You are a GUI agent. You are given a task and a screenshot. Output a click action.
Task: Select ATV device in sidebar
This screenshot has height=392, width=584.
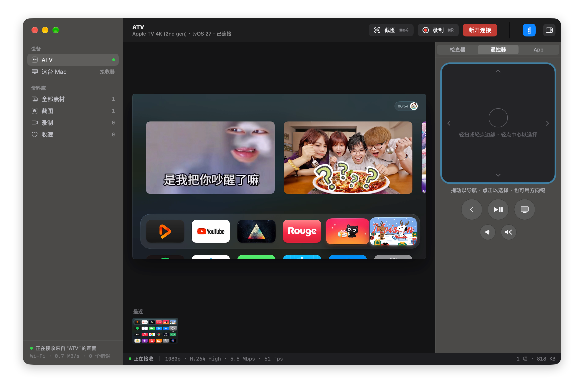(x=73, y=60)
